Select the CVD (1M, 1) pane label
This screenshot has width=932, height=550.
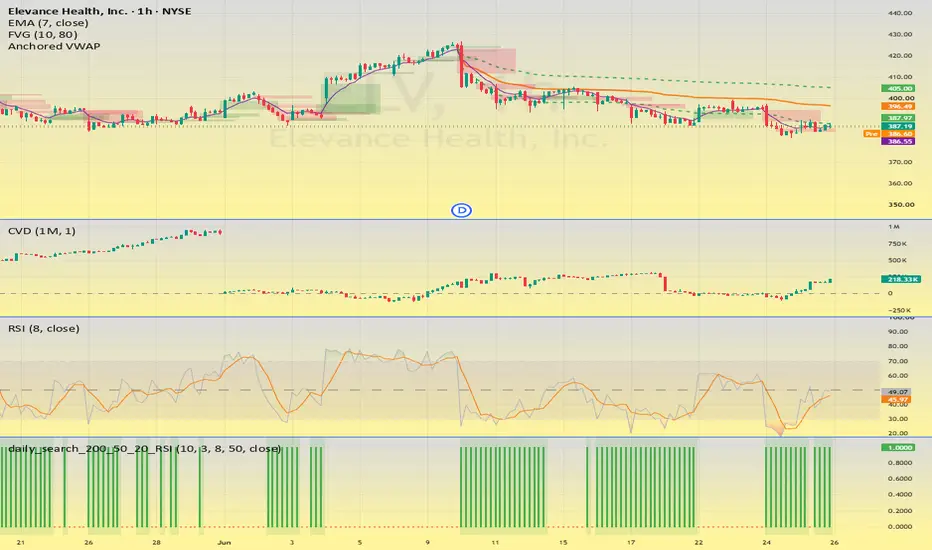tap(42, 231)
